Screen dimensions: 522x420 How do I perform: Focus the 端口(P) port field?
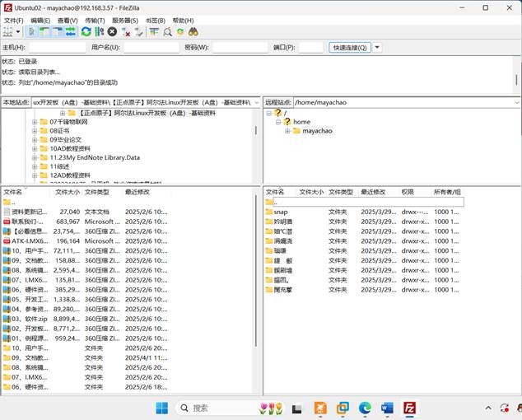[311, 48]
